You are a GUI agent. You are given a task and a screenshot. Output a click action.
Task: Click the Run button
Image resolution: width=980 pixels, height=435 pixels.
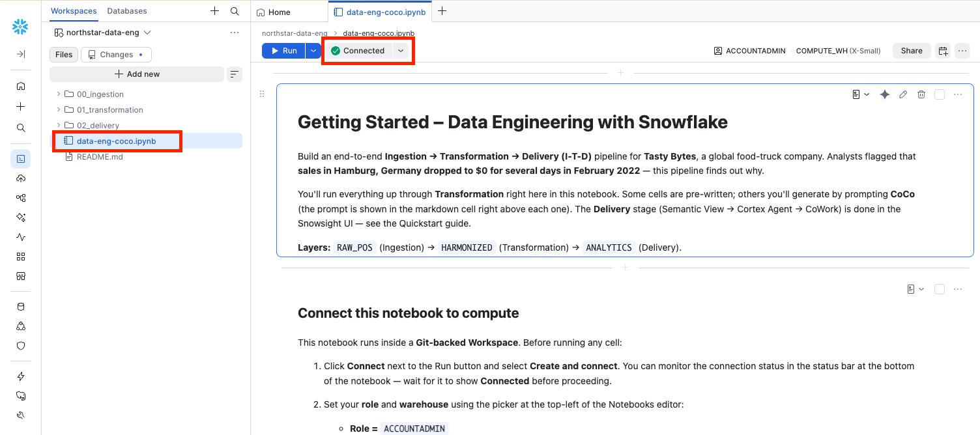pyautogui.click(x=283, y=51)
